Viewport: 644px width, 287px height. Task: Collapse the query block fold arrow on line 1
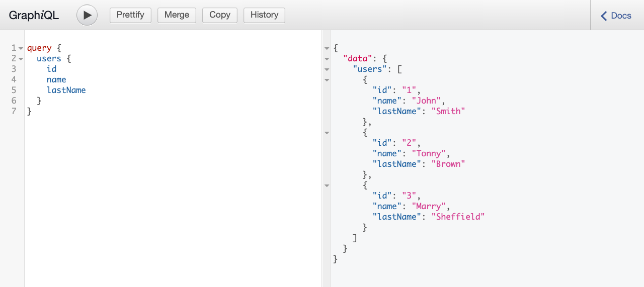[21, 48]
